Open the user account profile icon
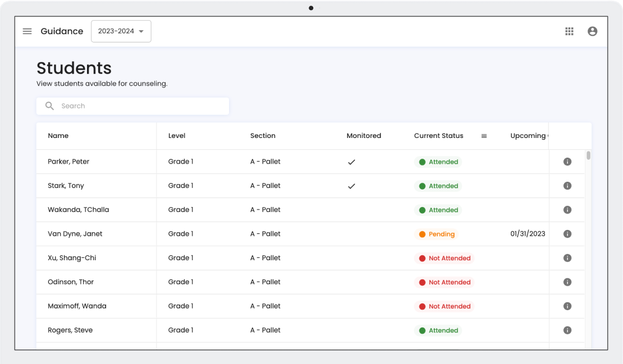Image resolution: width=623 pixels, height=364 pixels. click(592, 31)
